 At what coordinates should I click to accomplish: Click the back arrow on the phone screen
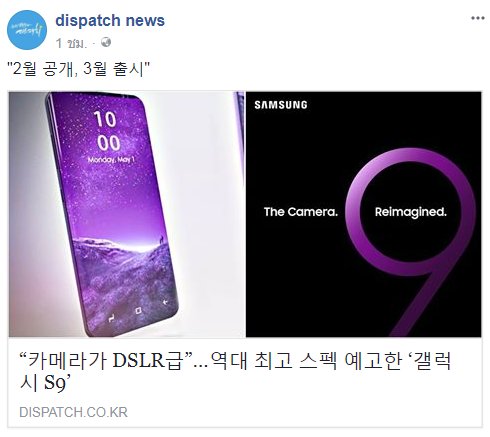tap(165, 302)
